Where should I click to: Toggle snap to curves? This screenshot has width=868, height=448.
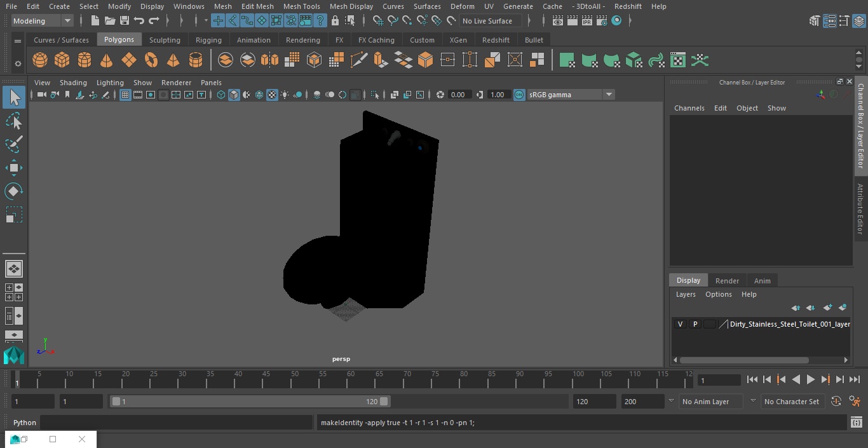click(393, 21)
